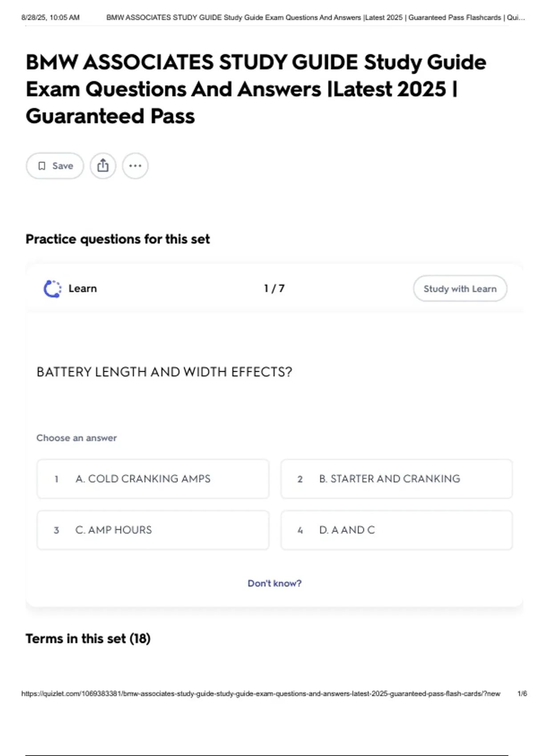Click the BATTERY LENGTH AND WIDTH EFFECTS question
This screenshot has width=534, height=756.
[x=164, y=372]
